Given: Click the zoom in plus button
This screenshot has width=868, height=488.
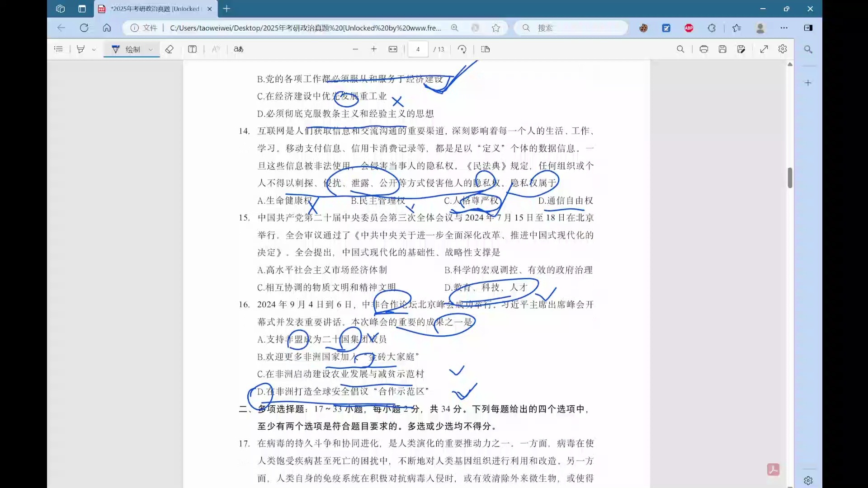Looking at the screenshot, I should [x=374, y=49].
